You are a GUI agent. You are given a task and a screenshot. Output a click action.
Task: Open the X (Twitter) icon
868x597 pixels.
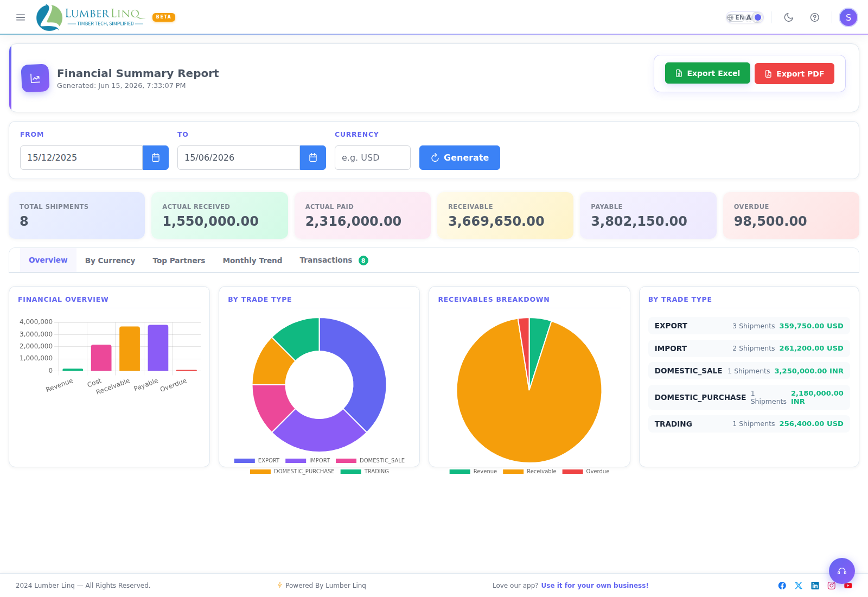799,586
